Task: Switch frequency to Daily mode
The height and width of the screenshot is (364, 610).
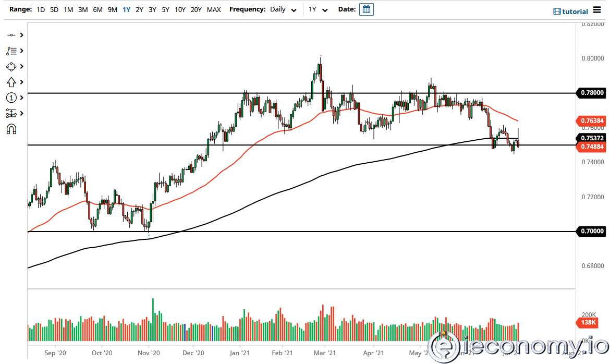Action: point(279,9)
